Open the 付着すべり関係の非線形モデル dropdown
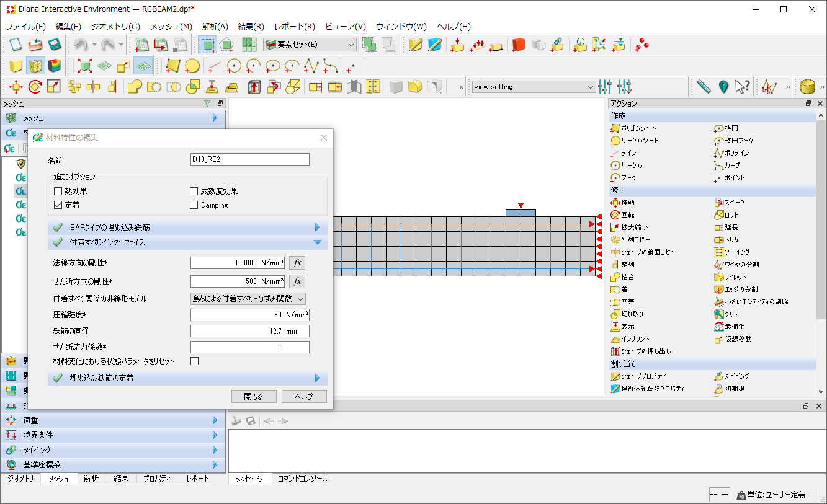The height and width of the screenshot is (504, 827). tap(248, 299)
